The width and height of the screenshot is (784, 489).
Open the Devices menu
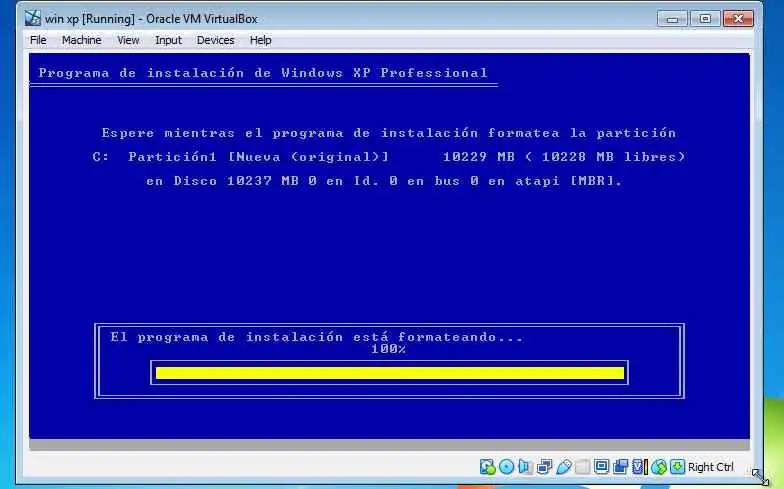click(x=216, y=40)
